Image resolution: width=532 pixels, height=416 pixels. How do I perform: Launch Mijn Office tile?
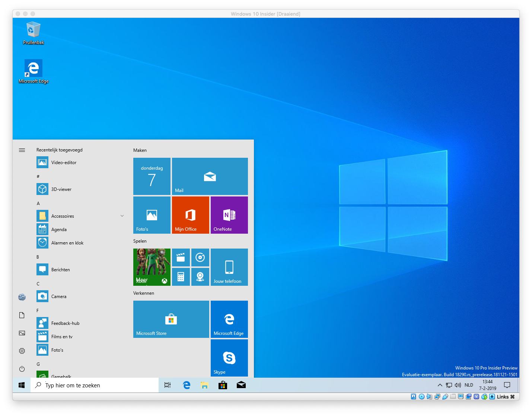pyautogui.click(x=190, y=215)
